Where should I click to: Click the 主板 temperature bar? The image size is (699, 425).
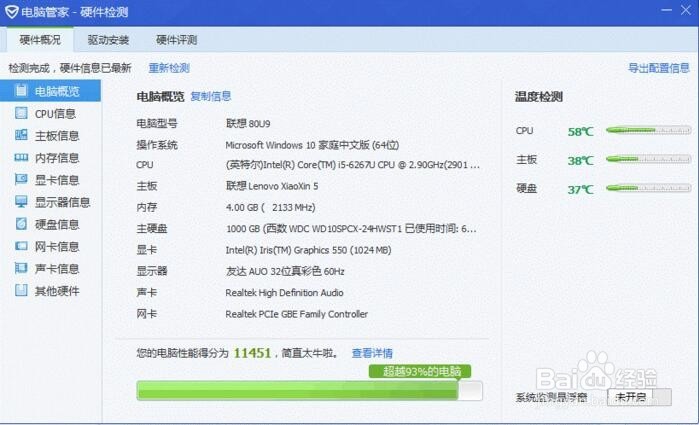[x=649, y=159]
